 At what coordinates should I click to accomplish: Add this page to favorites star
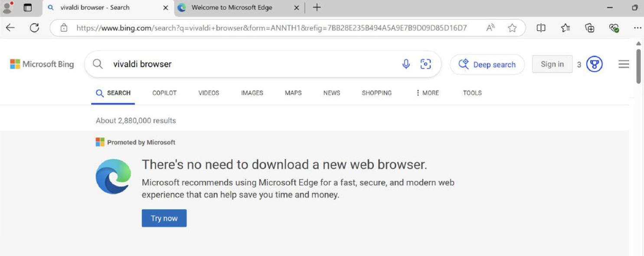(x=512, y=28)
